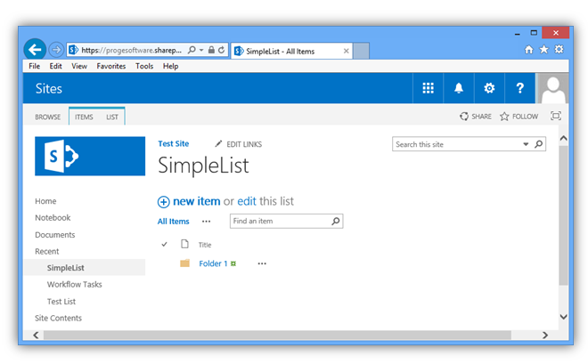Switch to the BROWSE ribbon tab
This screenshot has height=364, width=588.
tap(48, 117)
